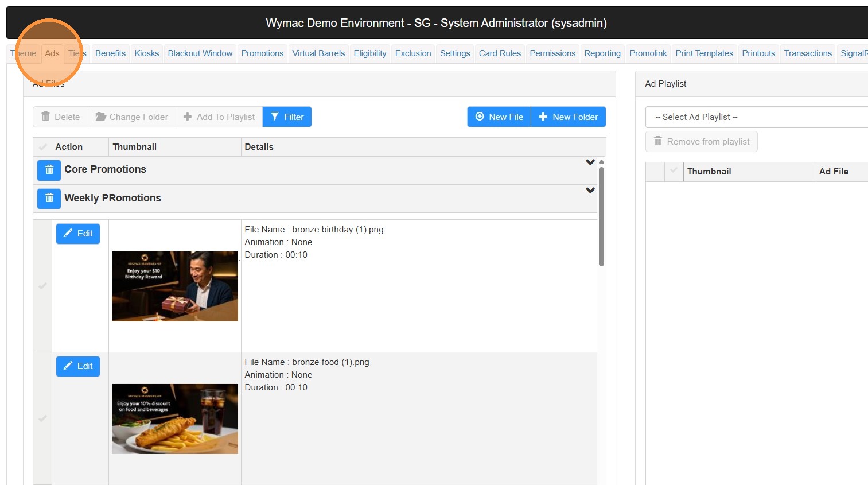Screen dimensions: 868x485
Task: Click the Delete trash button in toolbar
Action: 60,117
